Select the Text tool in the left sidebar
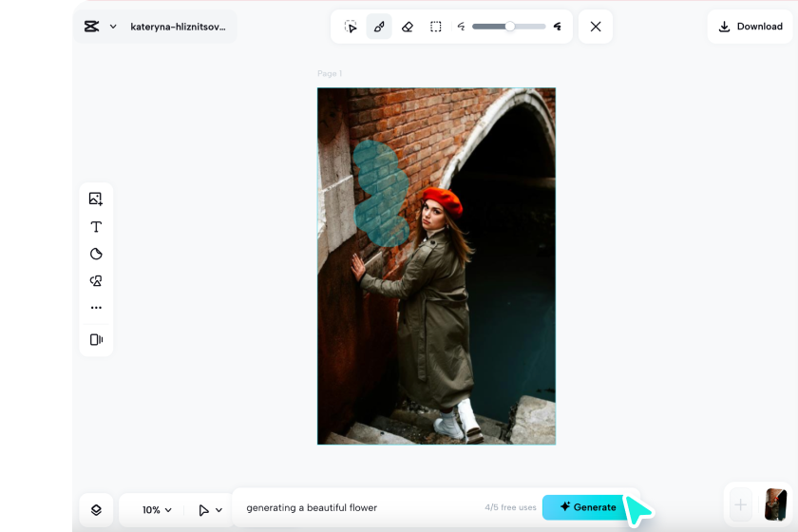The height and width of the screenshot is (532, 798). (96, 226)
